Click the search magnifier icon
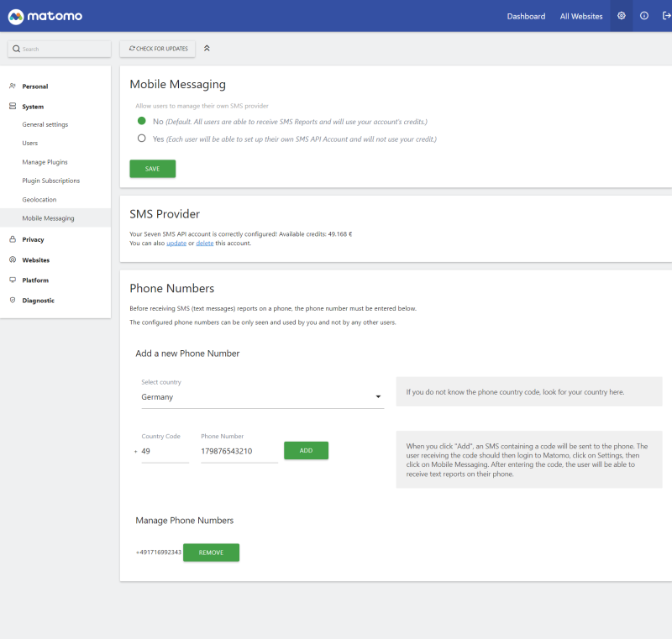 pyautogui.click(x=16, y=49)
